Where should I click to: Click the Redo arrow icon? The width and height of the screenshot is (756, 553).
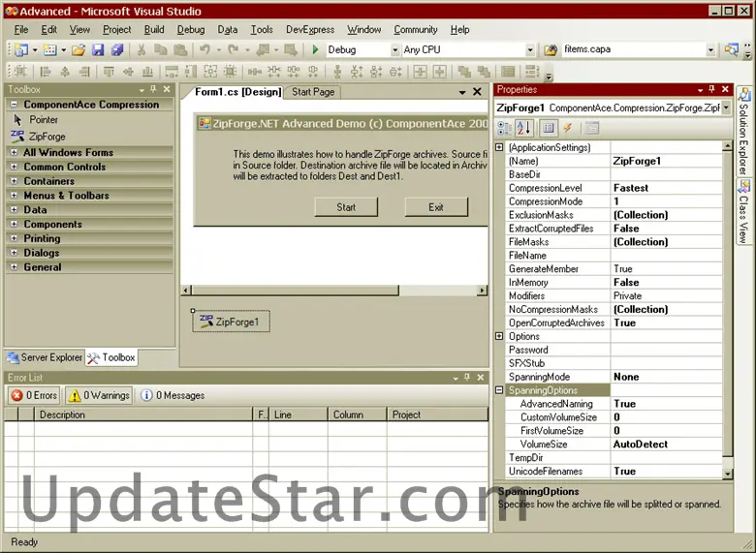click(x=234, y=49)
